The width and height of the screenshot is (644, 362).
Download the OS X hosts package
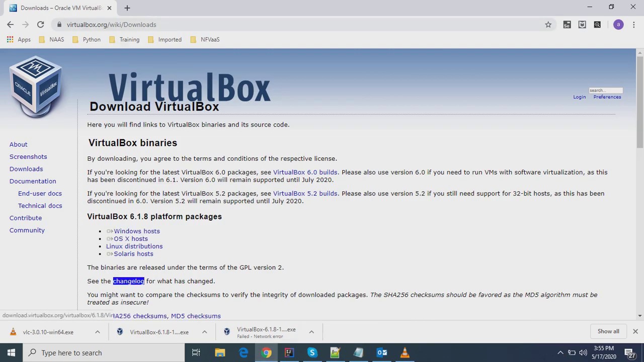click(130, 239)
